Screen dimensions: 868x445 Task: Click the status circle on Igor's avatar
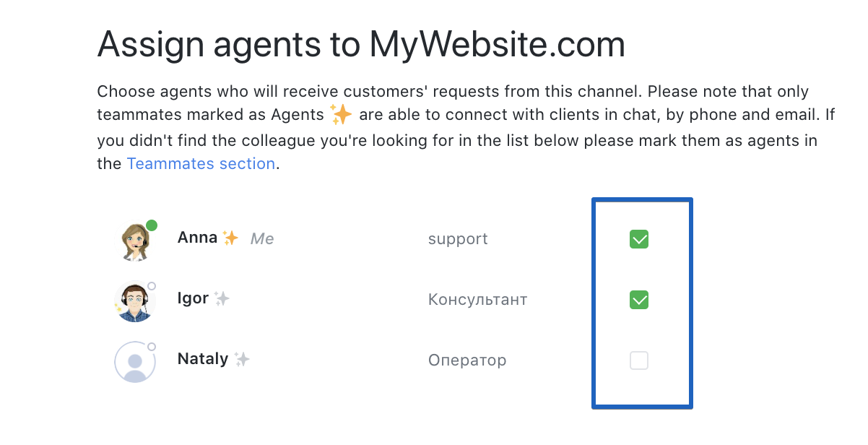click(152, 285)
